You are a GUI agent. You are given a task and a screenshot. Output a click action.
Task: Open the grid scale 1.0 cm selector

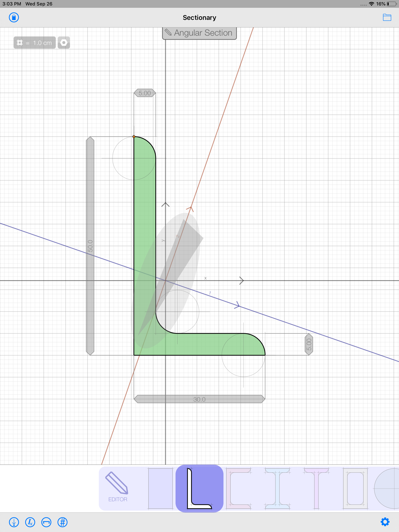tap(34, 43)
